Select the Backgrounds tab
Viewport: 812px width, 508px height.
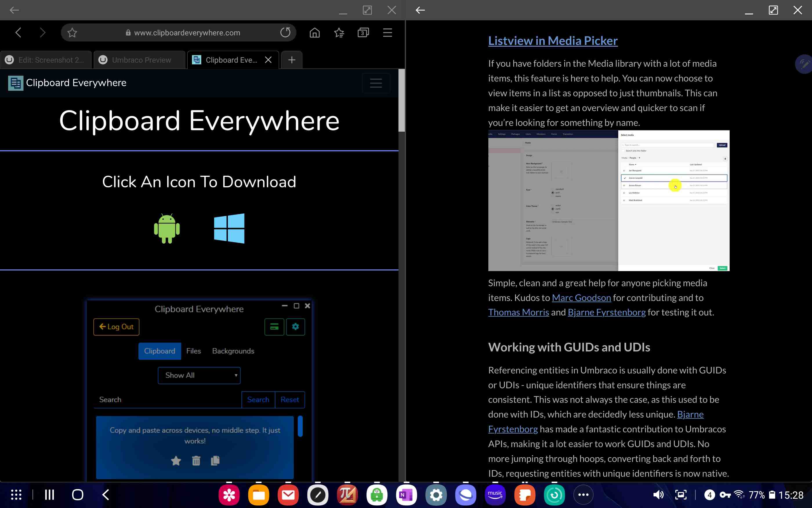pos(233,351)
